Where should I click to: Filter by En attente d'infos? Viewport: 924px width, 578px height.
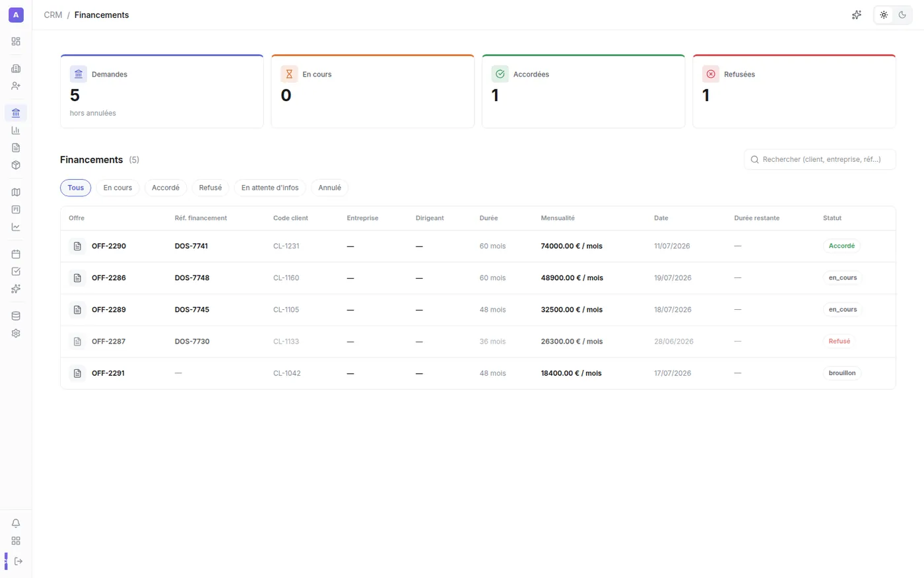click(270, 188)
